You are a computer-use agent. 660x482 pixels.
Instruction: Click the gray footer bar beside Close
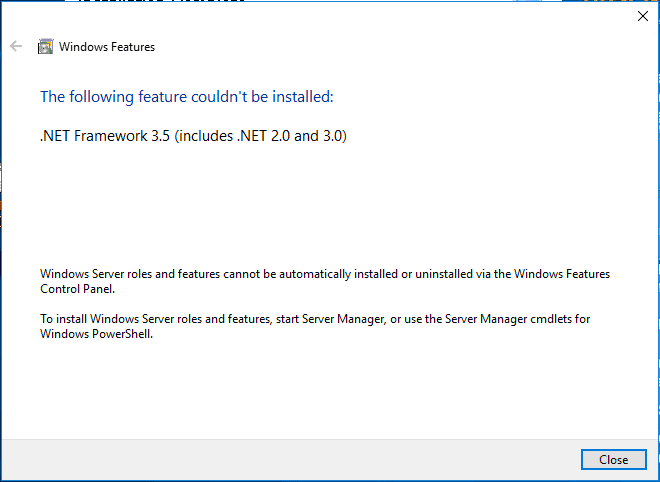(x=300, y=460)
